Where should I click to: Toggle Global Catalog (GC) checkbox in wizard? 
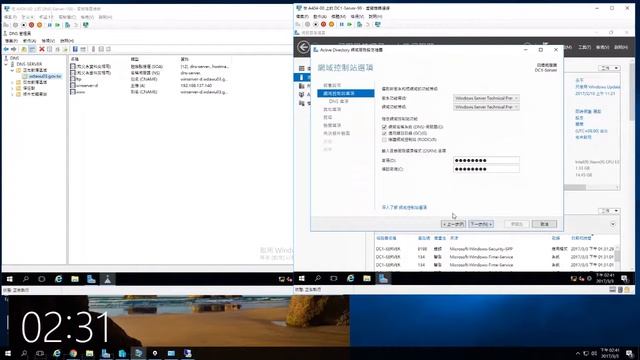(384, 133)
